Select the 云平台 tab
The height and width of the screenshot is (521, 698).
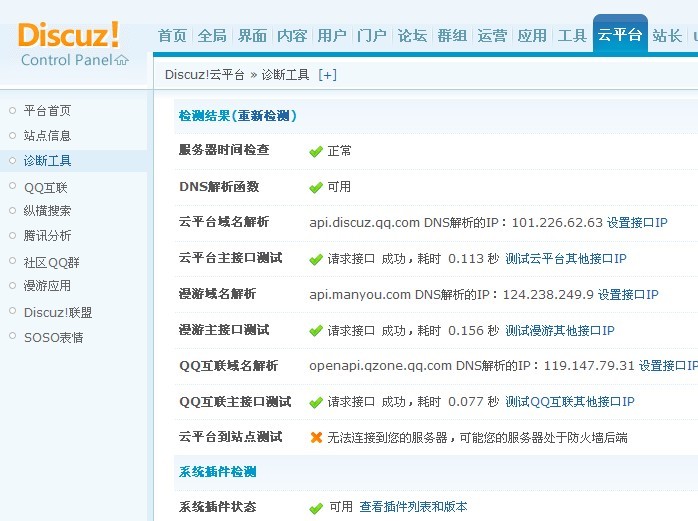click(620, 34)
